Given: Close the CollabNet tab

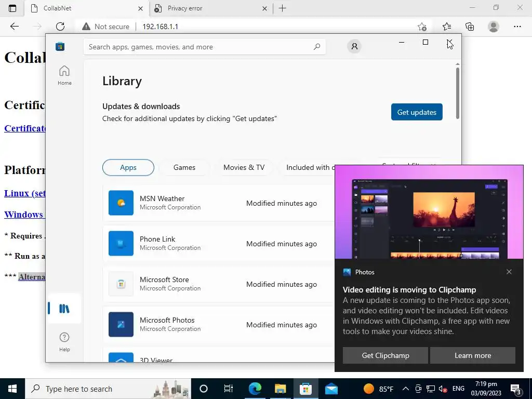Looking at the screenshot, I should [140, 8].
